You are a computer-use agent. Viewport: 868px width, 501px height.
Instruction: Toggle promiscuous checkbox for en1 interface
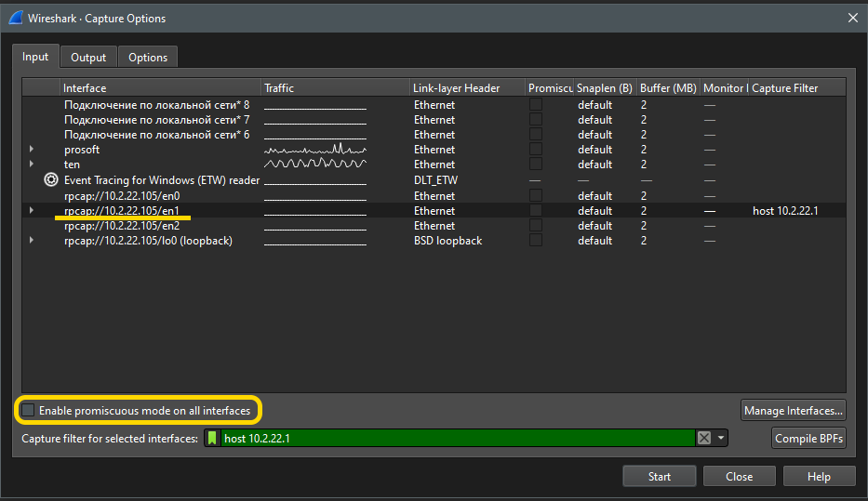pyautogui.click(x=535, y=211)
